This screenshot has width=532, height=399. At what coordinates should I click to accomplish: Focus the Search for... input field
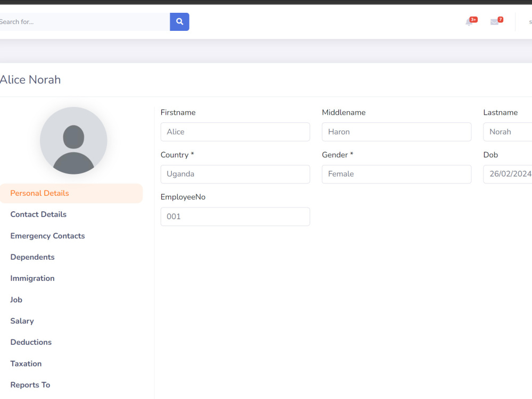point(84,22)
